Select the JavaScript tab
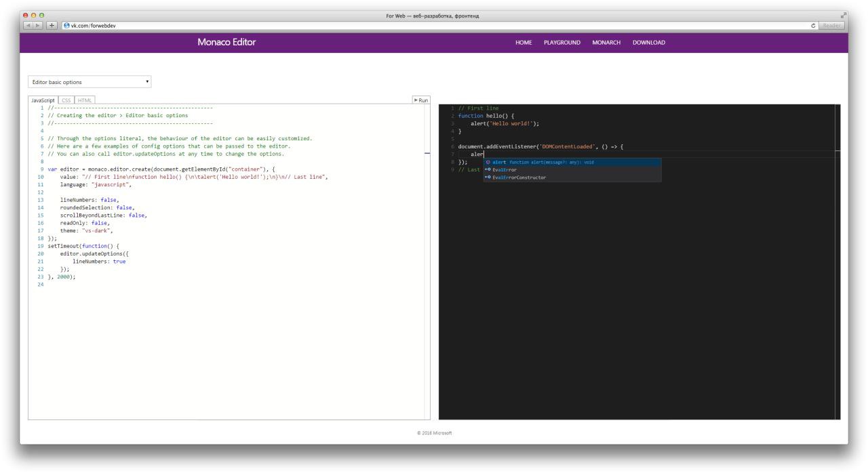The width and height of the screenshot is (868, 473). (43, 100)
